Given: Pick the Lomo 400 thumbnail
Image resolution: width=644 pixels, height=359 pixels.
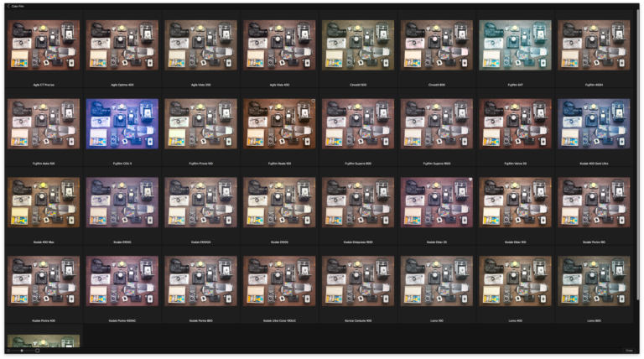Looking at the screenshot, I should click(x=515, y=281).
